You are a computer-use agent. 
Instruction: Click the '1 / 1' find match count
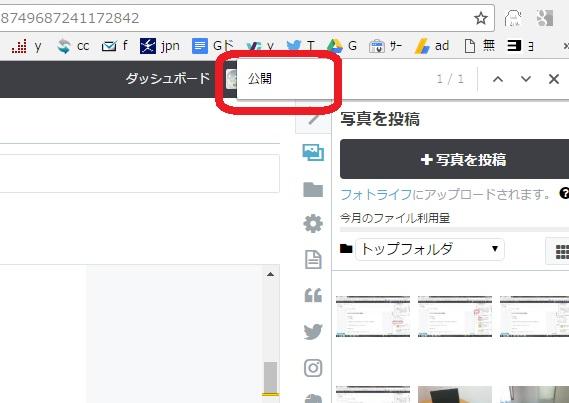pos(450,79)
